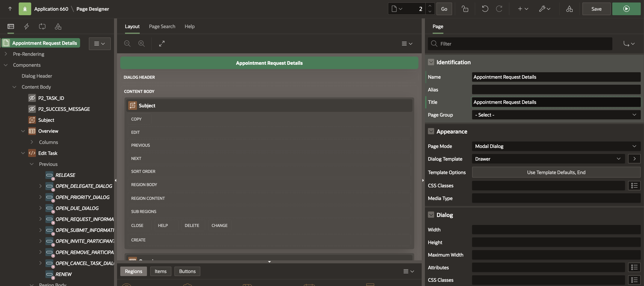This screenshot has width=644, height=286.
Task: Expand the OPEN_DELEGATE_DIALOG tree node
Action: (40, 186)
